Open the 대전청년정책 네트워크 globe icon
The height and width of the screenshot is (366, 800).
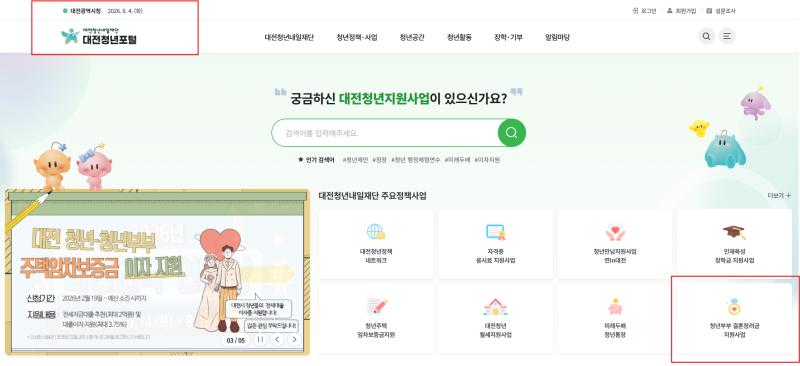(x=376, y=232)
